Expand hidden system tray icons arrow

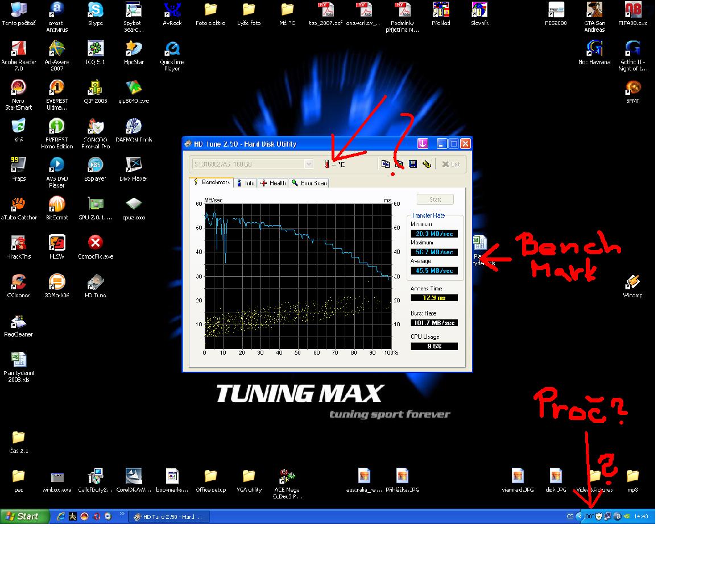coord(580,517)
